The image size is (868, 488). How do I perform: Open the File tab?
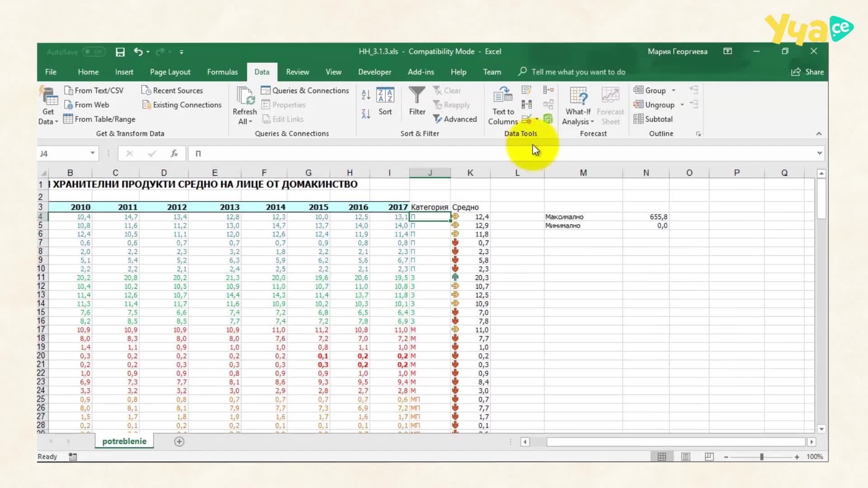click(51, 72)
